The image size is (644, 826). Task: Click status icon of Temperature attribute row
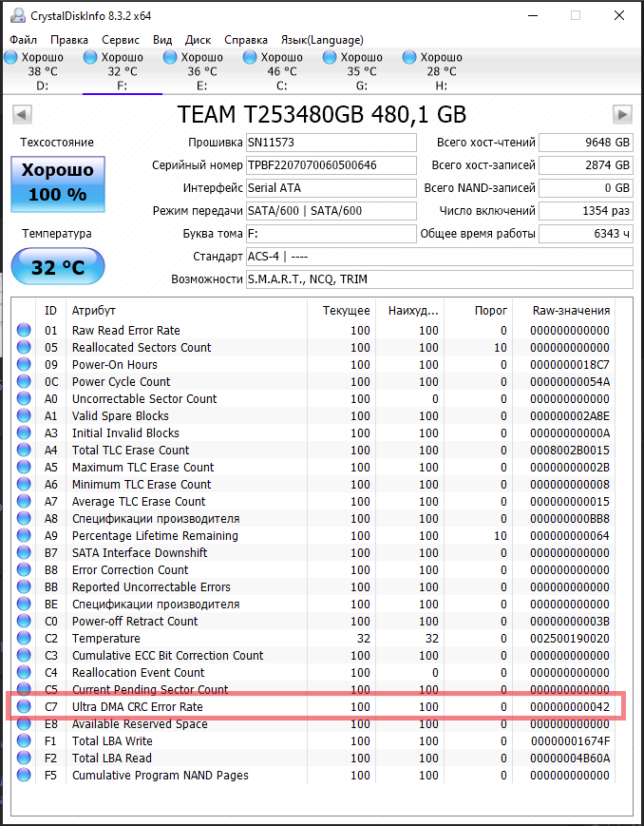[24, 638]
